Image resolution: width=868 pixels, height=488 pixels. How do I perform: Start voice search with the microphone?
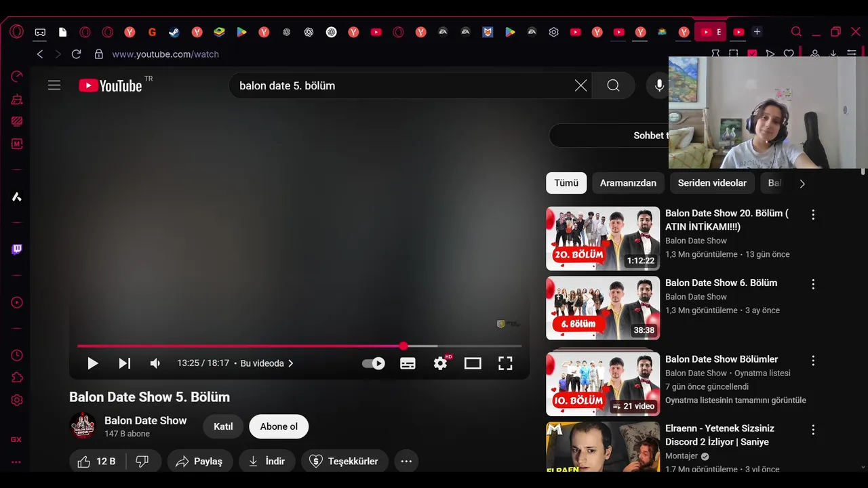[x=659, y=85]
